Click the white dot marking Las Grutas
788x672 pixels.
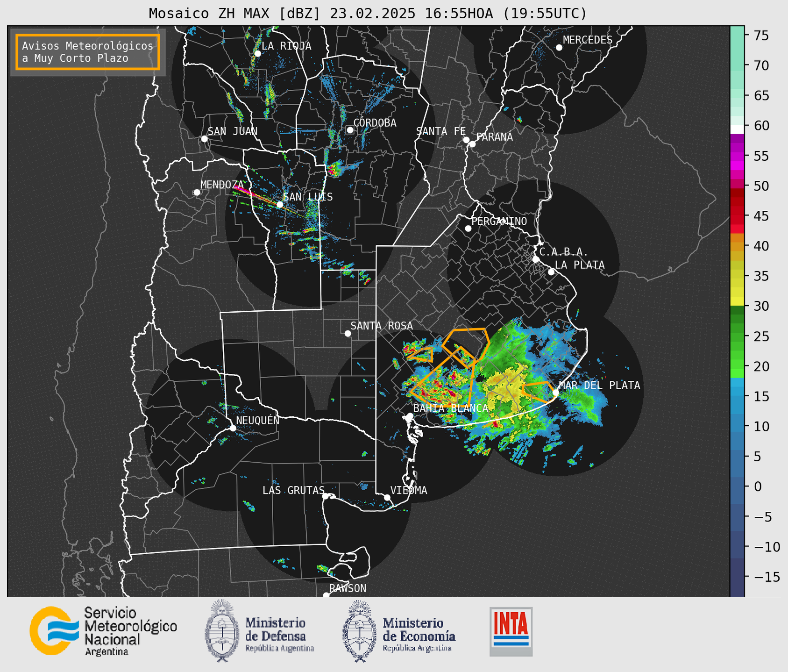326,496
